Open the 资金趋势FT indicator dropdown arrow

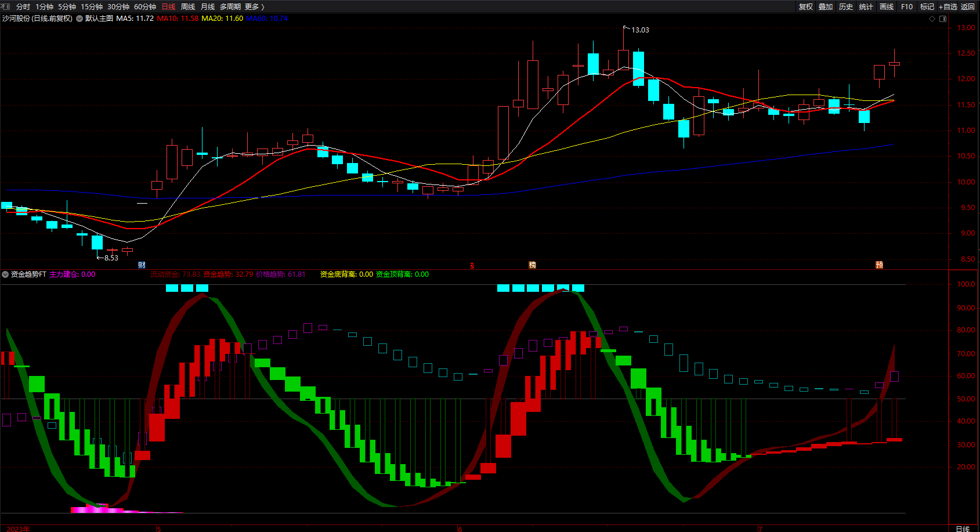click(x=5, y=274)
